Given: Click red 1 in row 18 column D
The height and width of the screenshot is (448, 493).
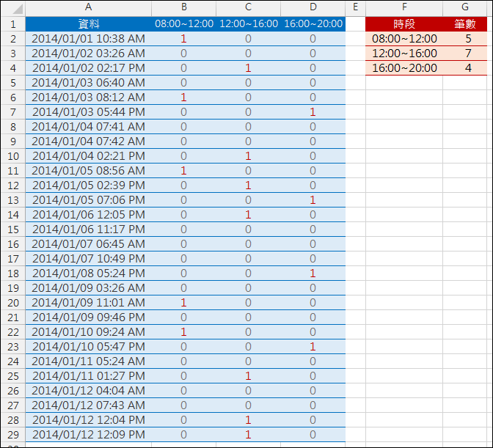Looking at the screenshot, I should pos(313,273).
